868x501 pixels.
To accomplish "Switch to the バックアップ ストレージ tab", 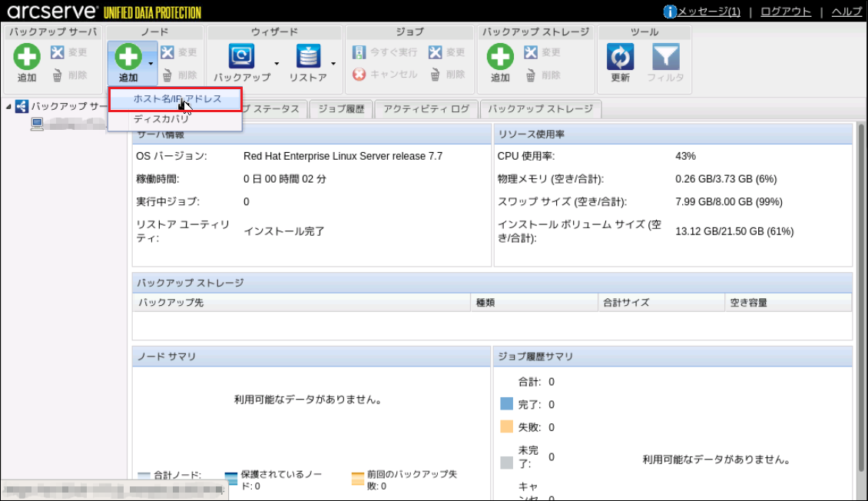I will coord(540,109).
